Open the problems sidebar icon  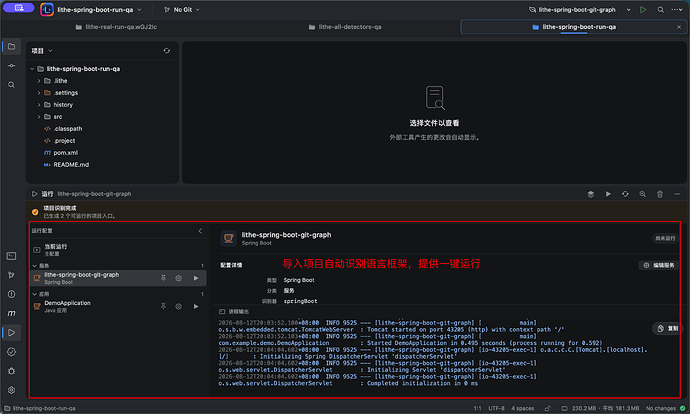pos(11,294)
